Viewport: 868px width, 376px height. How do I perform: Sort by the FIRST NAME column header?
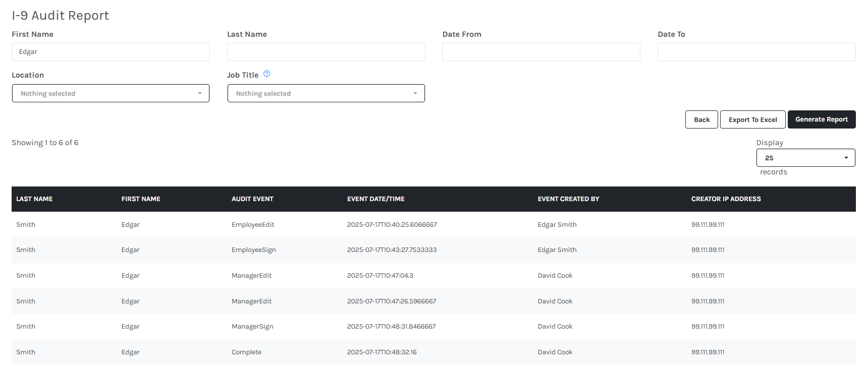(x=141, y=199)
